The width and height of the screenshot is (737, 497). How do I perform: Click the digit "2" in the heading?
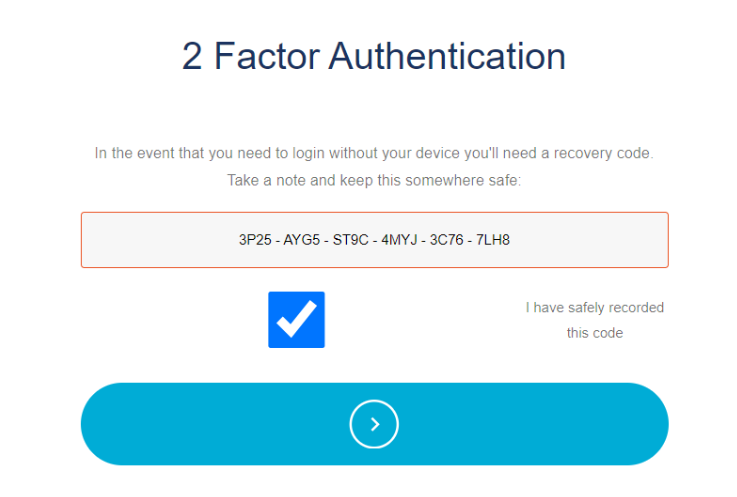192,55
